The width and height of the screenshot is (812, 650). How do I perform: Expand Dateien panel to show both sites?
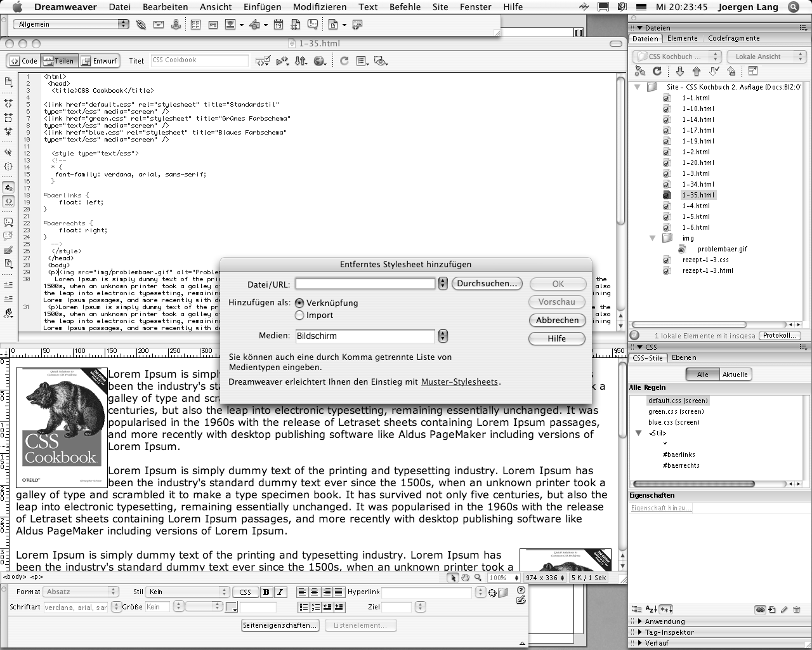753,72
